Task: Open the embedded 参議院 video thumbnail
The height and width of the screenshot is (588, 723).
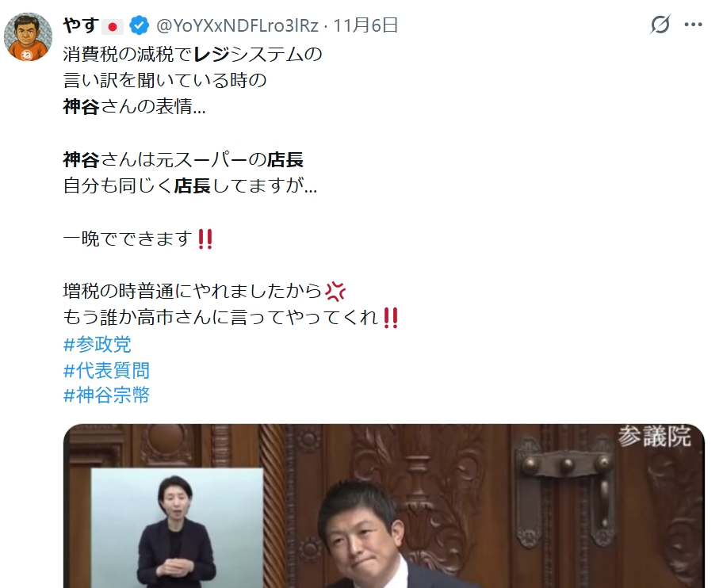Action: pos(384,506)
